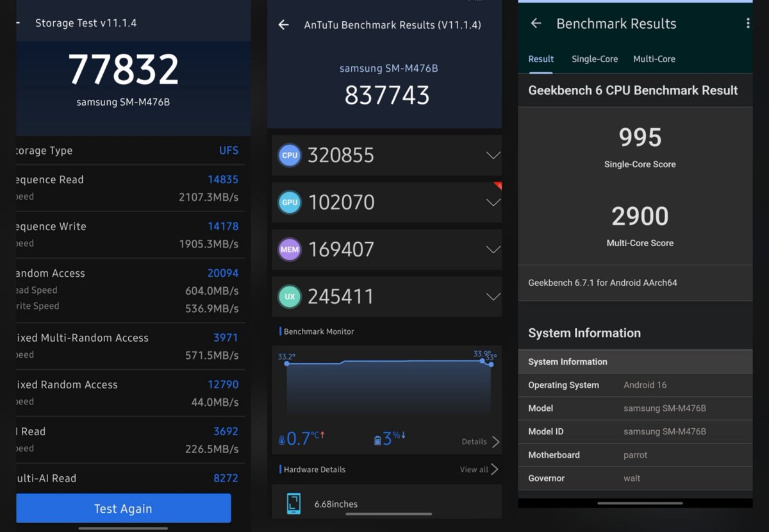
Task: Click the Storage Test v11.1.4 title
Action: coord(86,23)
